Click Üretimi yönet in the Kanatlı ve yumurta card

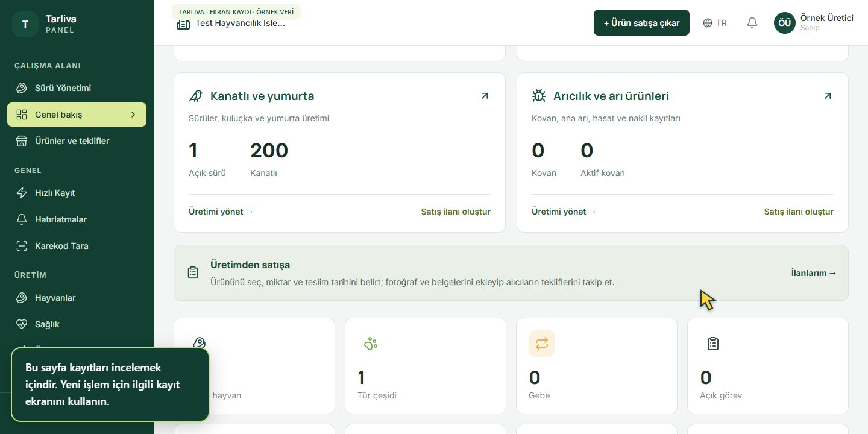coord(221,212)
